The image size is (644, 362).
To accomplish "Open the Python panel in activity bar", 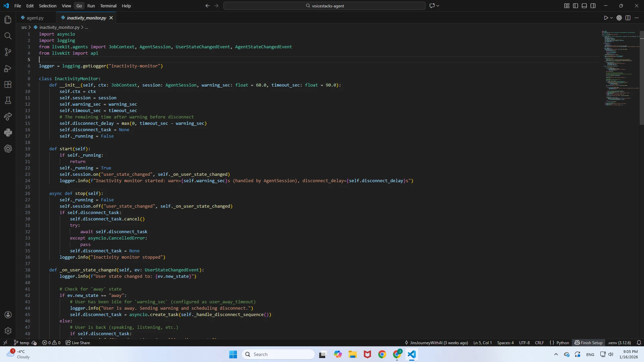I will coord(8,133).
